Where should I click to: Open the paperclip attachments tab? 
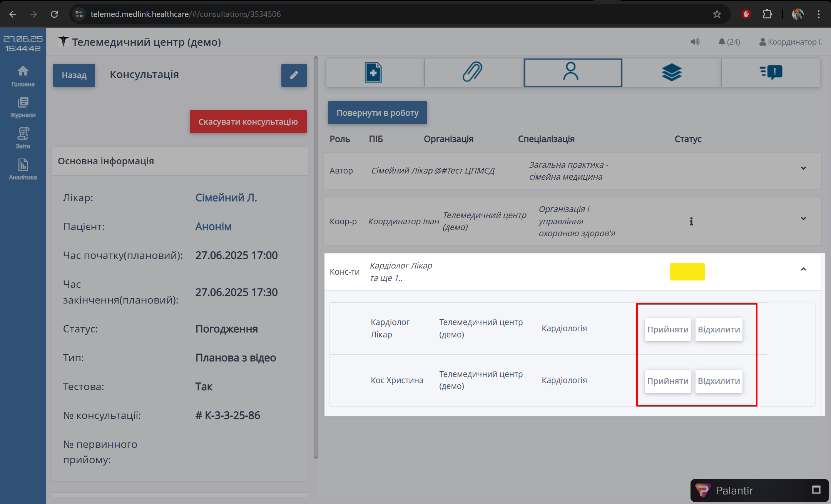tap(473, 73)
